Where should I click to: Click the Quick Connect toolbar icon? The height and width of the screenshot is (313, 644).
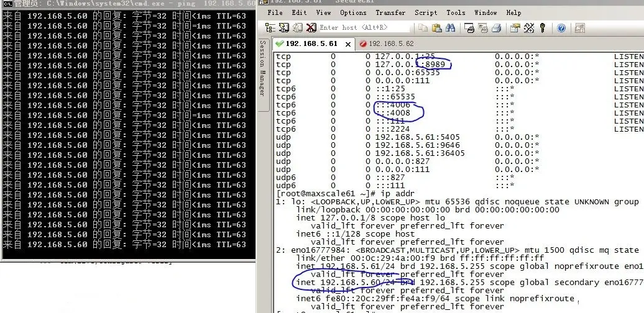(x=284, y=27)
